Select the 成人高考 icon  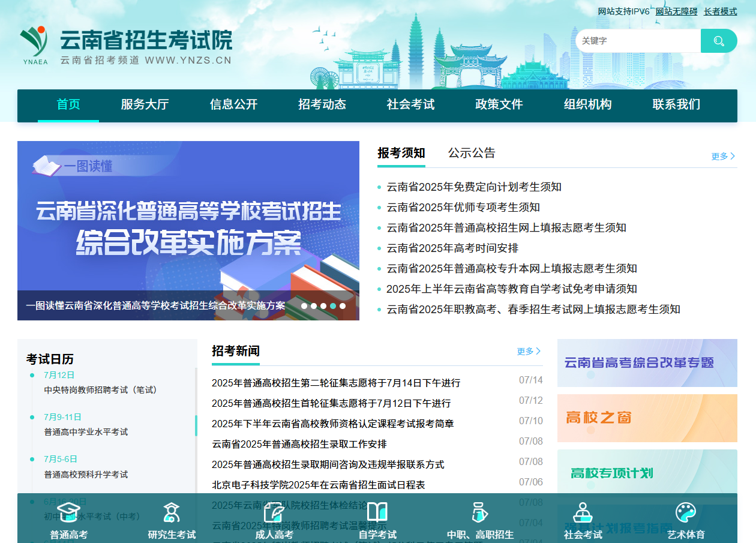coord(274,513)
